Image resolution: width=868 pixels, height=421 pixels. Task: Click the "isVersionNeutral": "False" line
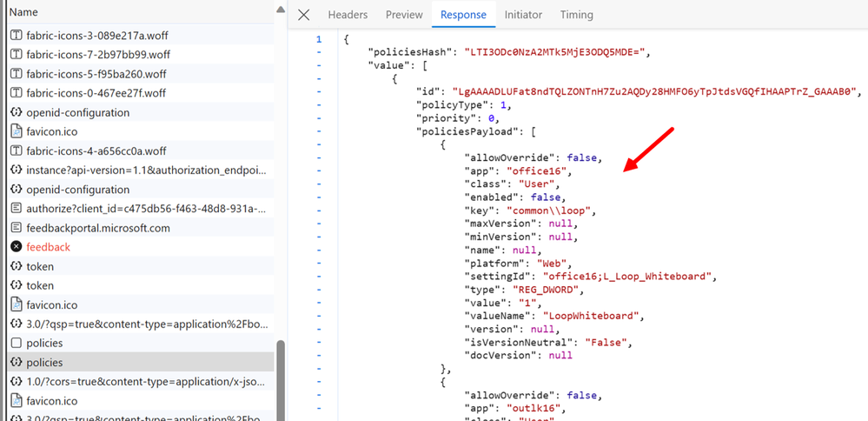click(548, 343)
